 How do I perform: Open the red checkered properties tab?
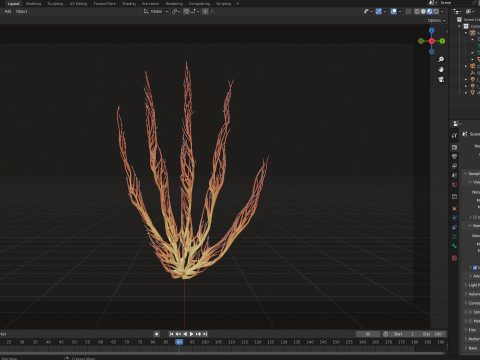click(454, 258)
